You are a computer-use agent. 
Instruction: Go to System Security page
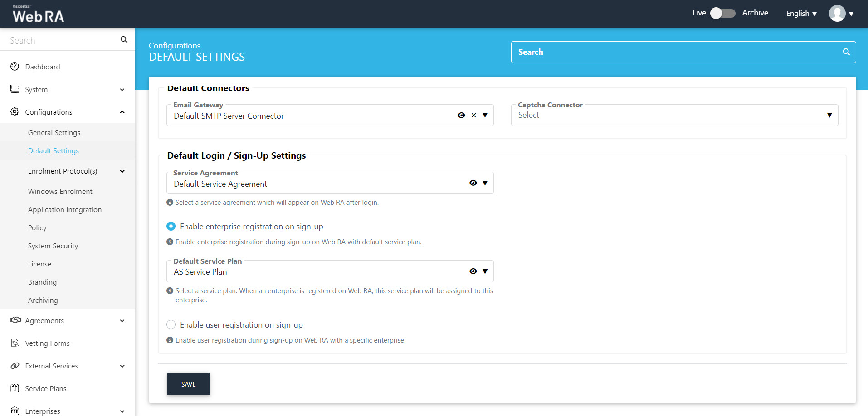pos(53,246)
